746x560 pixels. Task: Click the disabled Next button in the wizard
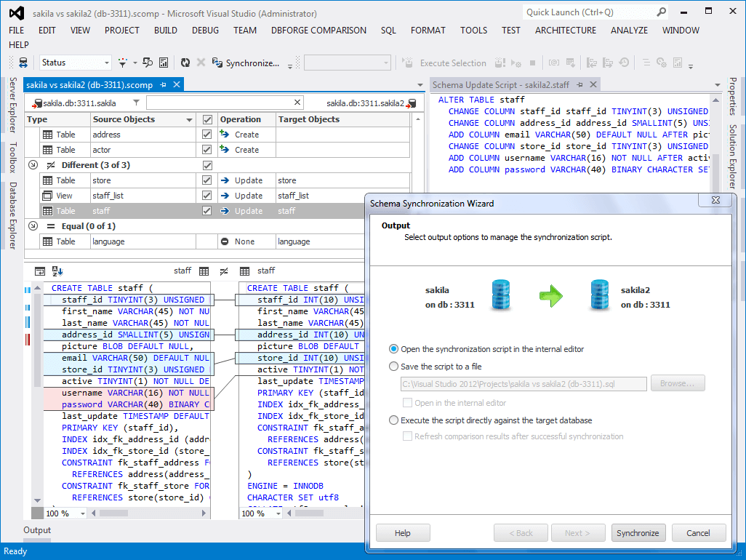pos(577,533)
